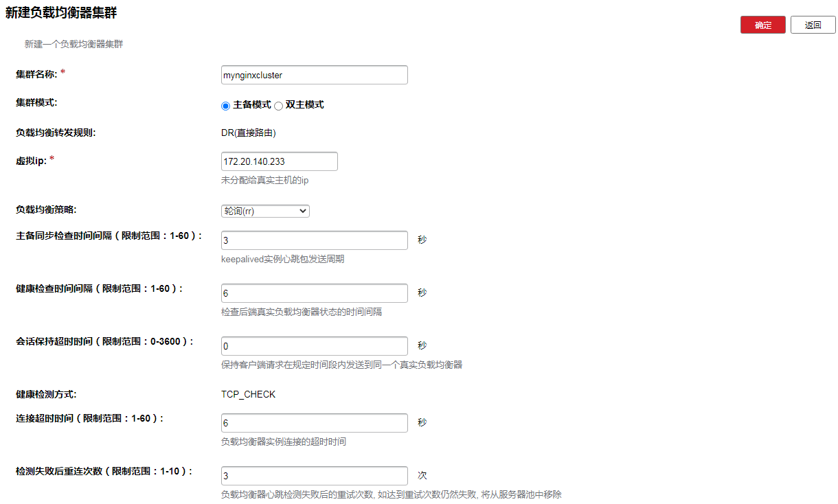Screen dimensions: 838x504
Task: Focus the 健康检查时间间隔 input field
Action: click(x=314, y=293)
